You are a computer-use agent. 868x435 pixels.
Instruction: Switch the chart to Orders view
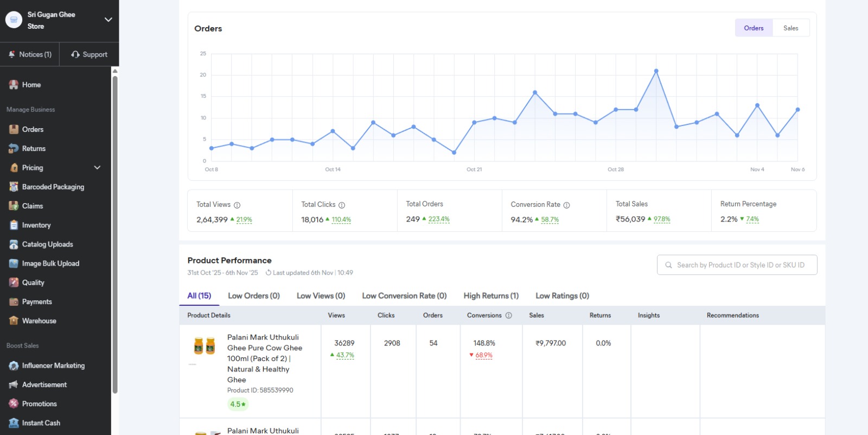coord(754,28)
